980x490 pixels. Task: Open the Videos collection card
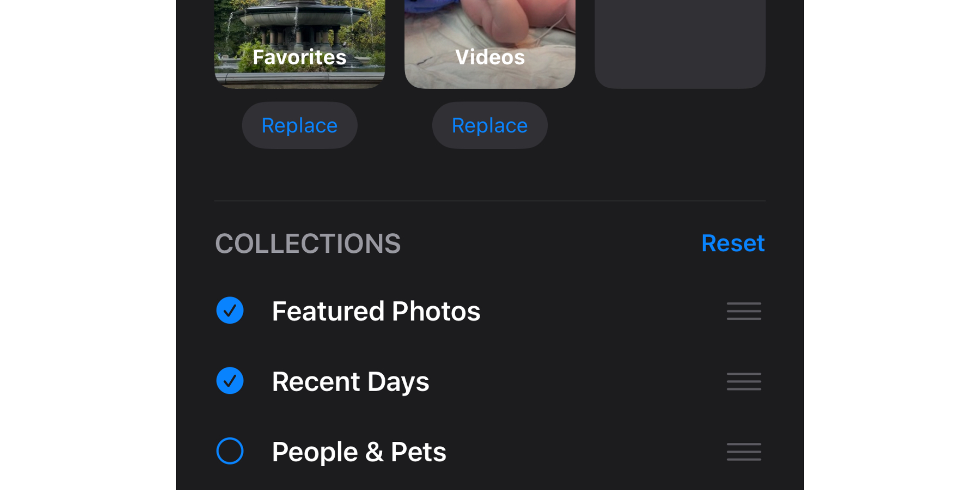tap(490, 44)
